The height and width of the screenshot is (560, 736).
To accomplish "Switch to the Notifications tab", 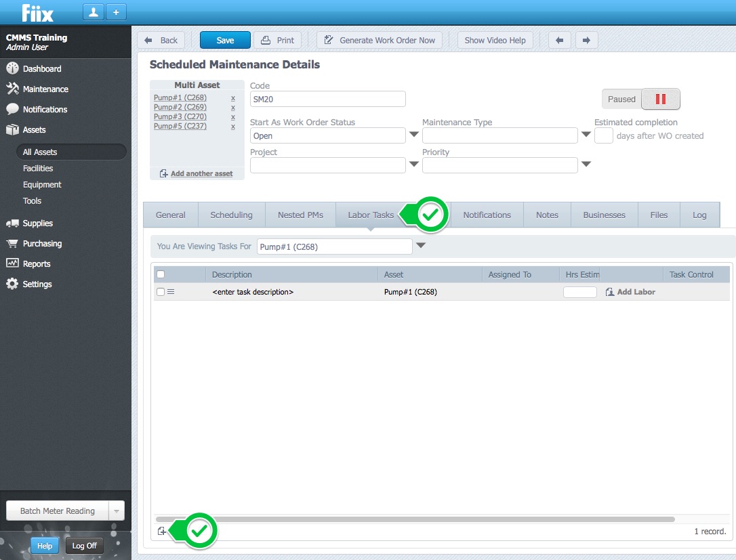I will (487, 215).
